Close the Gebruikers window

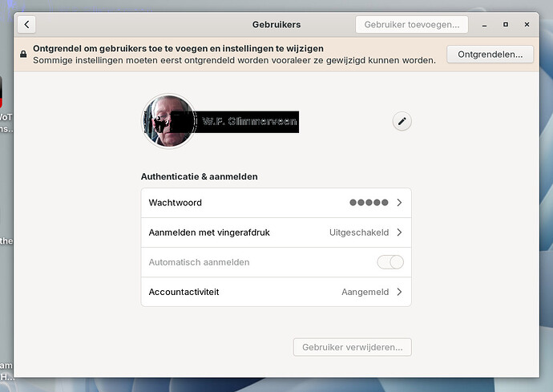(x=527, y=24)
